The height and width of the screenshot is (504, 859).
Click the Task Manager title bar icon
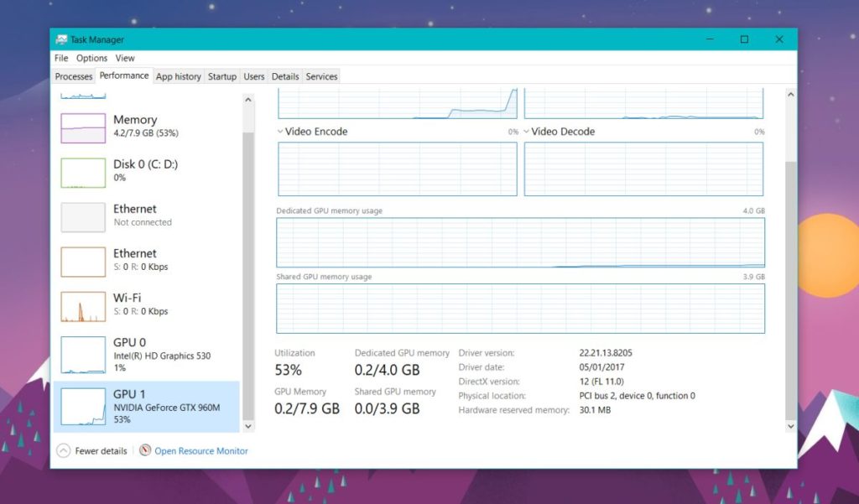pos(60,39)
